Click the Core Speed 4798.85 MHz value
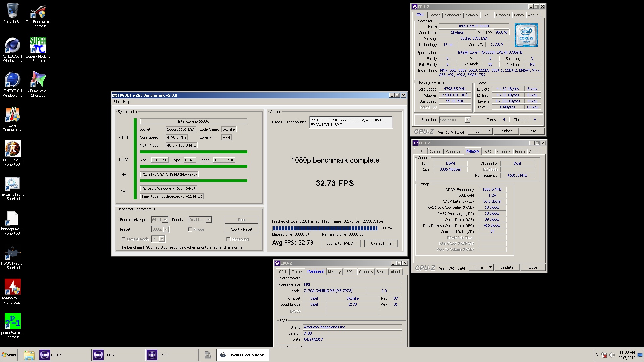 click(454, 89)
